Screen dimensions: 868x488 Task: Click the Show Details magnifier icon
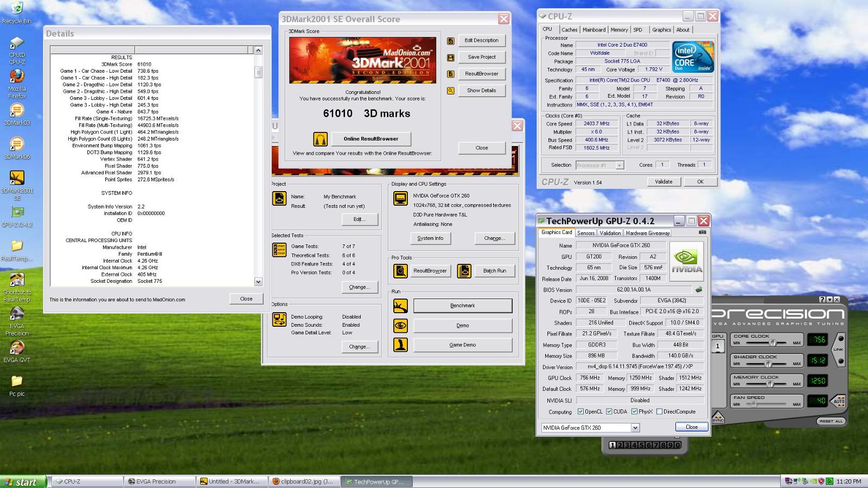coord(451,91)
